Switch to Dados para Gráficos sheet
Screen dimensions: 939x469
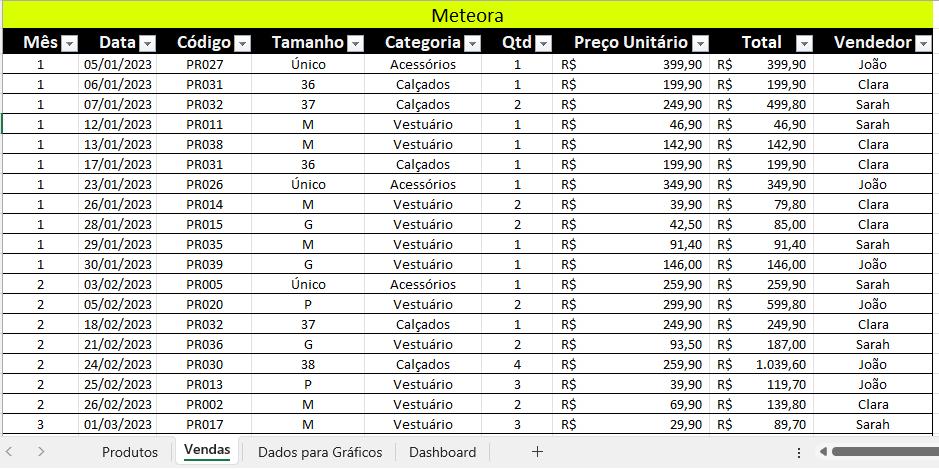320,452
